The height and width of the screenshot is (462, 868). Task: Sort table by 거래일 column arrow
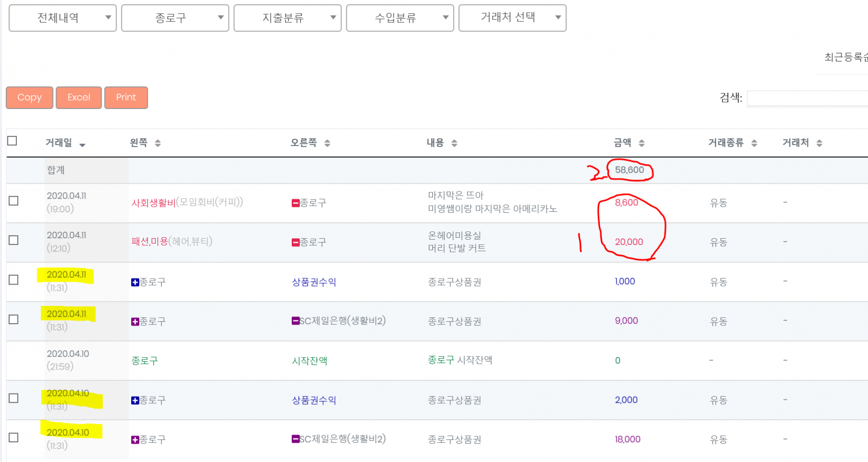[x=82, y=145]
